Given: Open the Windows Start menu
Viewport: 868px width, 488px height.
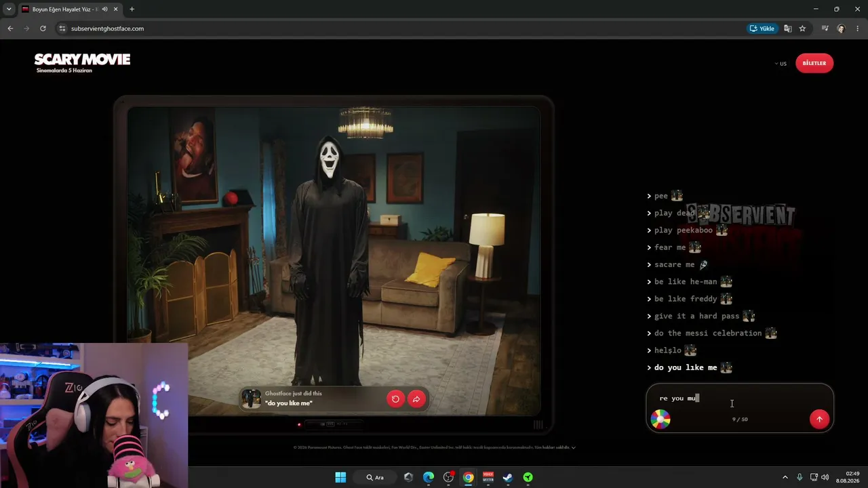Looking at the screenshot, I should 340,477.
